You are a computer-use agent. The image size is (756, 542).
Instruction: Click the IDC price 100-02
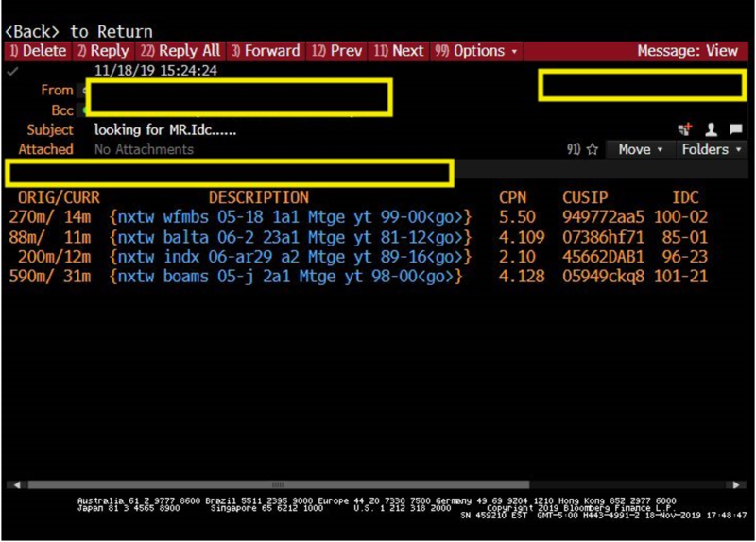(x=680, y=217)
